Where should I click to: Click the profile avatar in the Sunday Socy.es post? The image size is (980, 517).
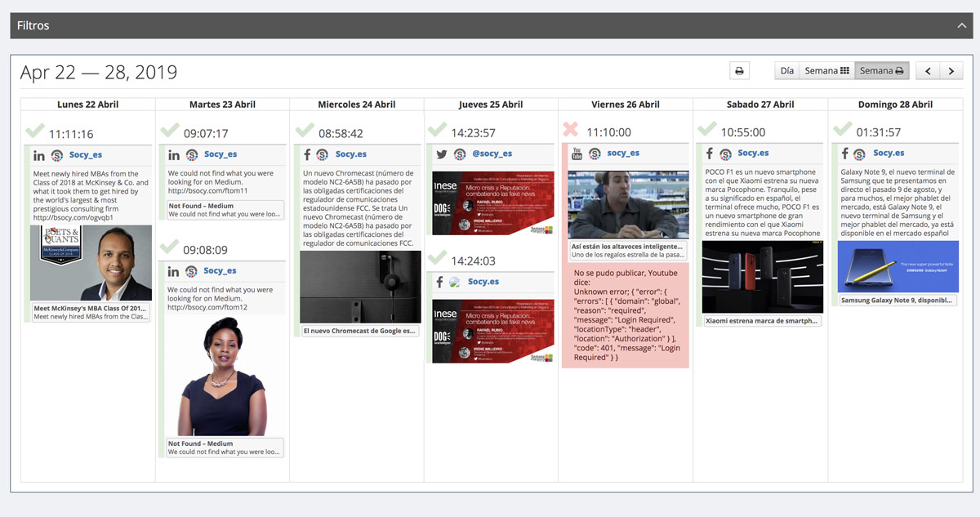point(860,154)
